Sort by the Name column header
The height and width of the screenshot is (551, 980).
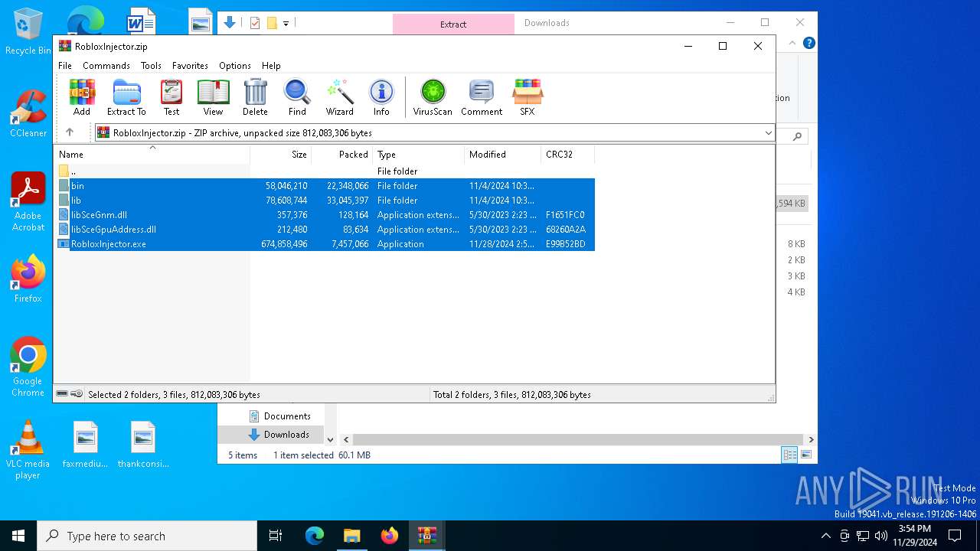pyautogui.click(x=152, y=155)
